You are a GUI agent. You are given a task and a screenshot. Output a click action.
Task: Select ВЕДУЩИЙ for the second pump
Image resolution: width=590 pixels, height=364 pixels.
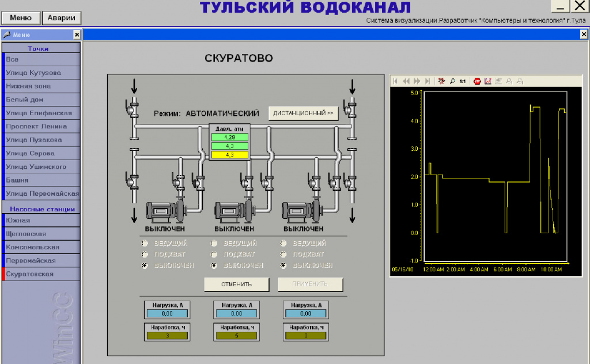point(214,243)
